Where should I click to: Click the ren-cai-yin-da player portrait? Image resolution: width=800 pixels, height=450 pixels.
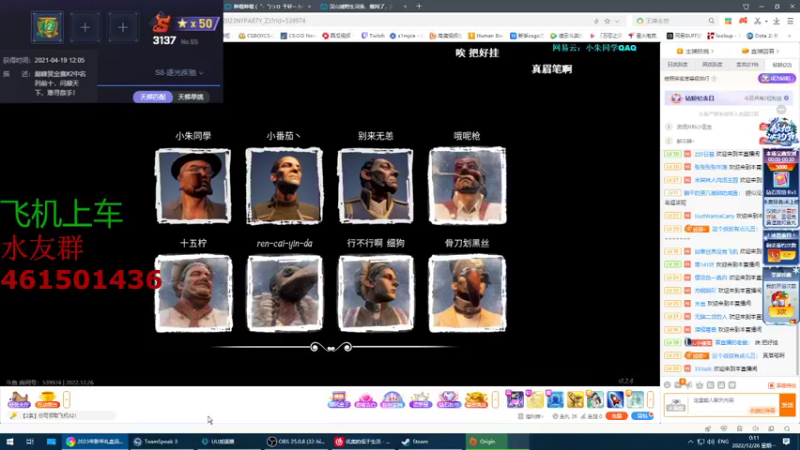(x=285, y=293)
